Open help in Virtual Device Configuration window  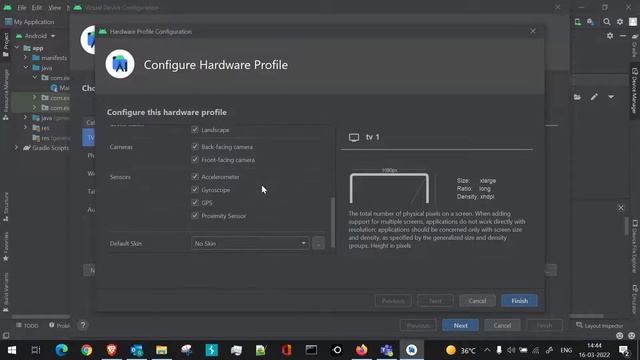tap(83, 325)
